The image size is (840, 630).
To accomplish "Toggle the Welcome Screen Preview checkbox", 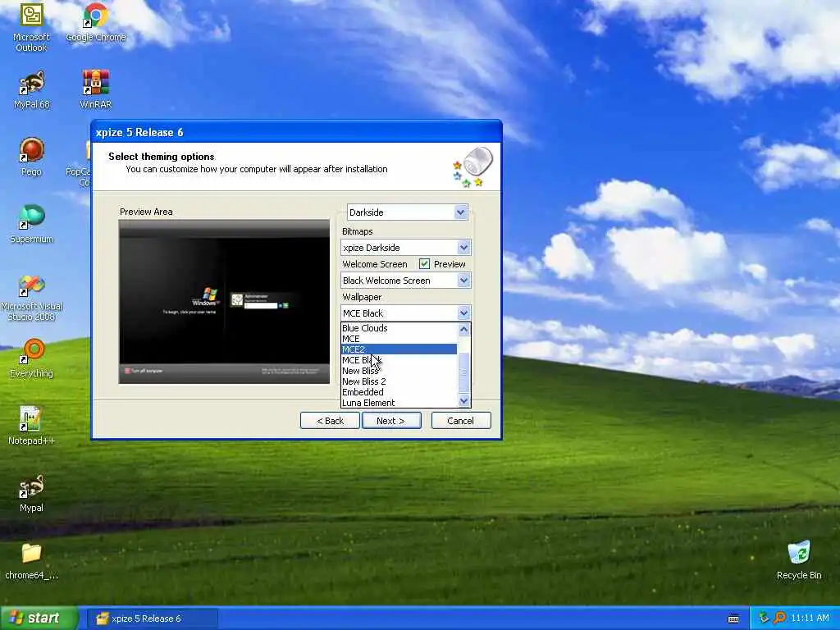I will pos(424,263).
